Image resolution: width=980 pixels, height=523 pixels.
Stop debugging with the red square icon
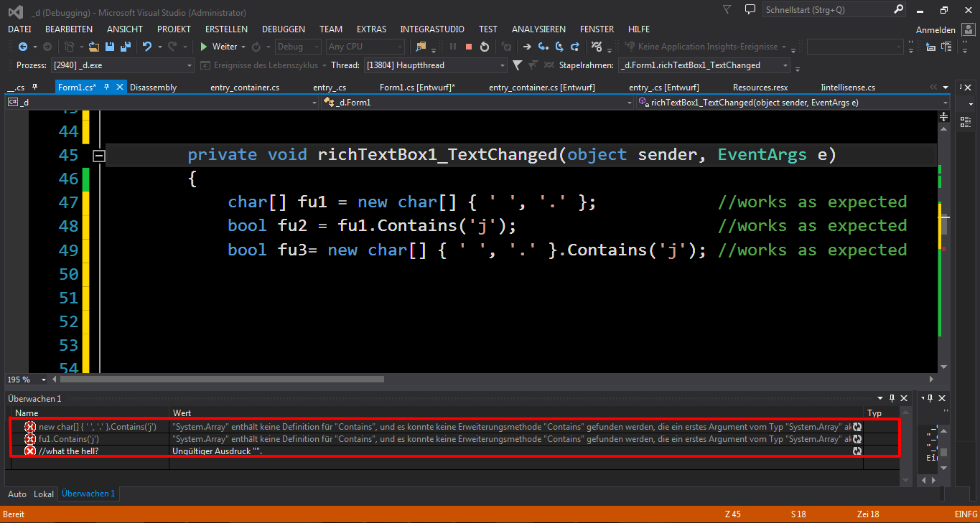click(x=469, y=47)
